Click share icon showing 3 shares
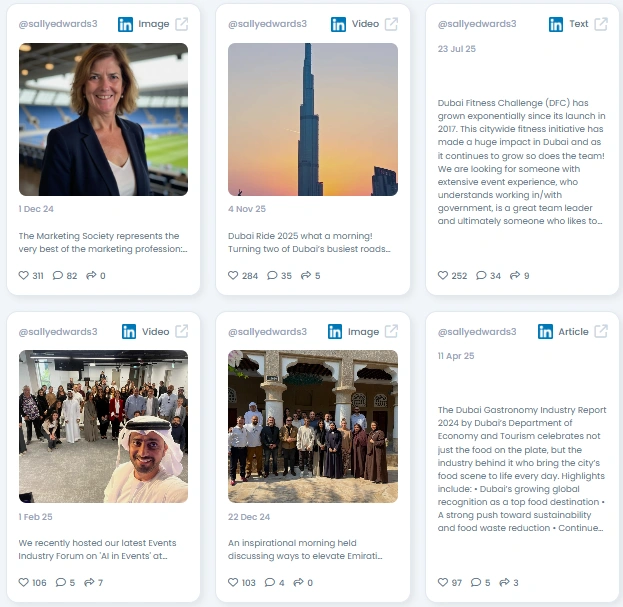623x607 pixels. click(x=504, y=582)
